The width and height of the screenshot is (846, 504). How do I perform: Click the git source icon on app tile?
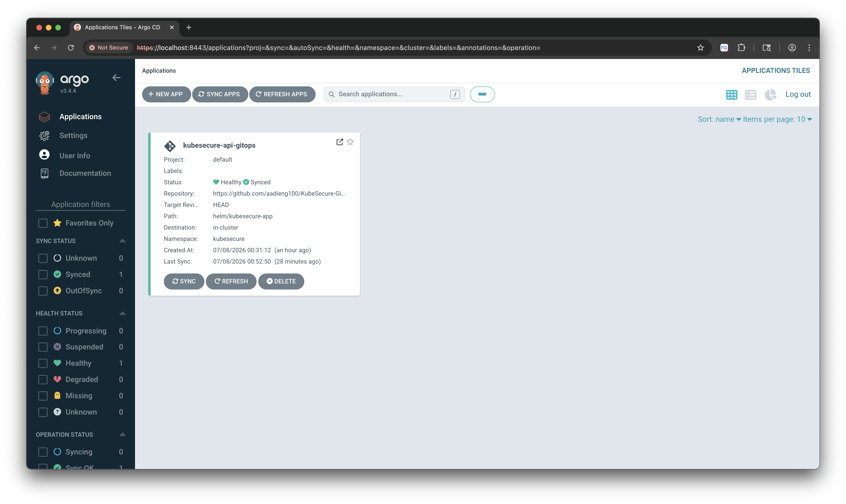coord(170,146)
